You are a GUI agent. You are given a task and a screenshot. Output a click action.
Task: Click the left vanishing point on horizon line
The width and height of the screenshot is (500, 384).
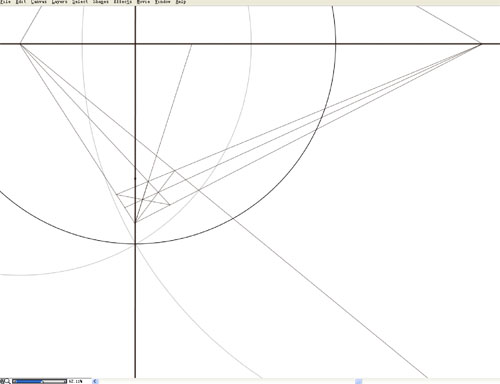point(21,44)
